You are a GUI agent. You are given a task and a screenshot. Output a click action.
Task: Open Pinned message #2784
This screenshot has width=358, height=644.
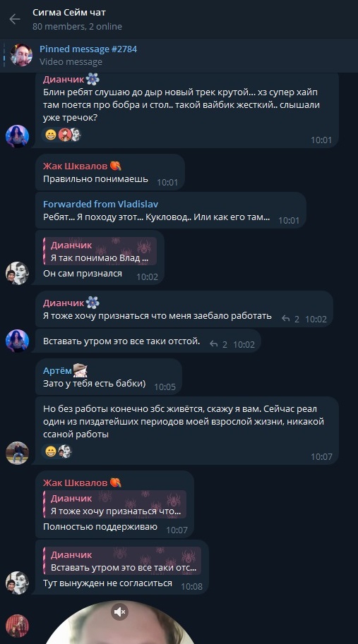click(x=88, y=49)
